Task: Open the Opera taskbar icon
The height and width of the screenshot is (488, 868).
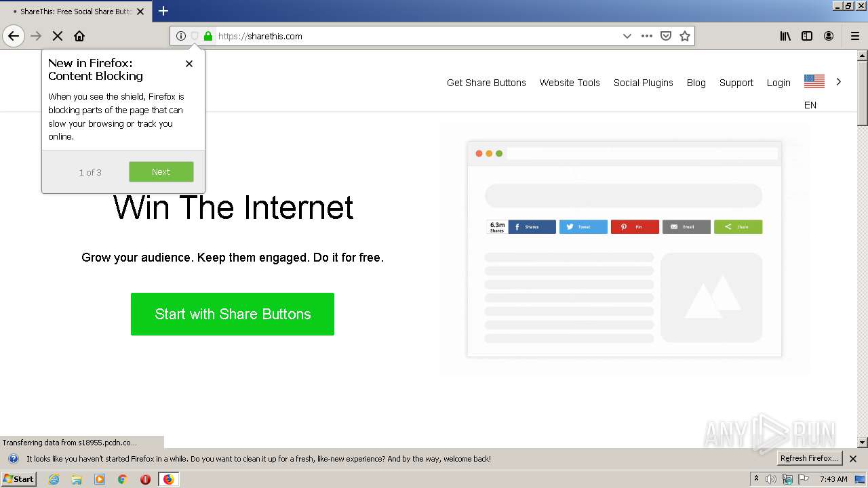Action: point(145,479)
